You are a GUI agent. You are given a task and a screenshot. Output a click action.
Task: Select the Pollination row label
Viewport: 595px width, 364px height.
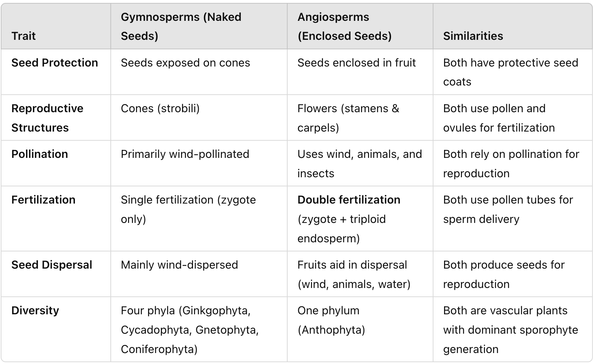point(40,154)
